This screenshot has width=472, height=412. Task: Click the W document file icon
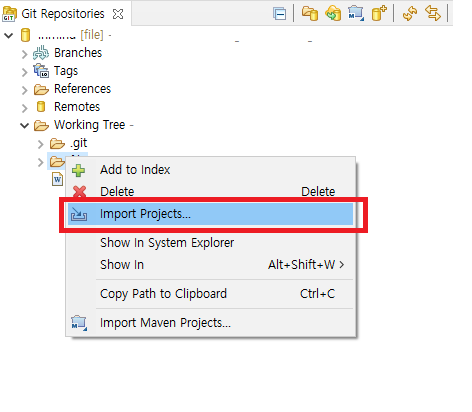pyautogui.click(x=57, y=179)
